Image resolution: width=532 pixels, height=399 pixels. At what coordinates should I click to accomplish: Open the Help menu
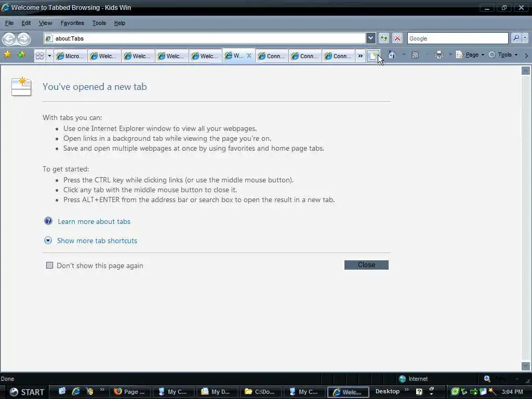coord(119,23)
